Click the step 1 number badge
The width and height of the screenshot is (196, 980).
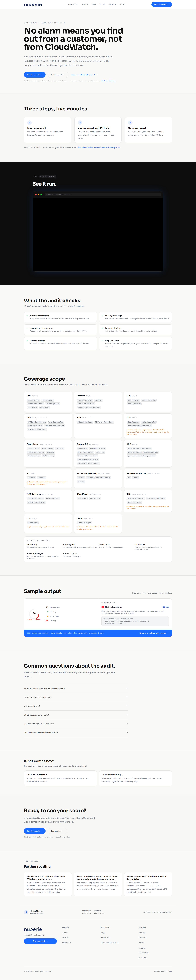click(x=30, y=122)
